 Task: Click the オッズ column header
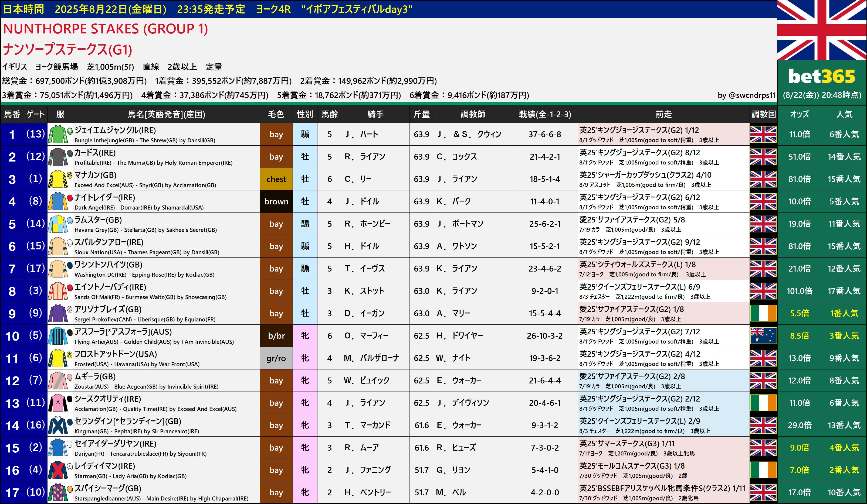799,114
